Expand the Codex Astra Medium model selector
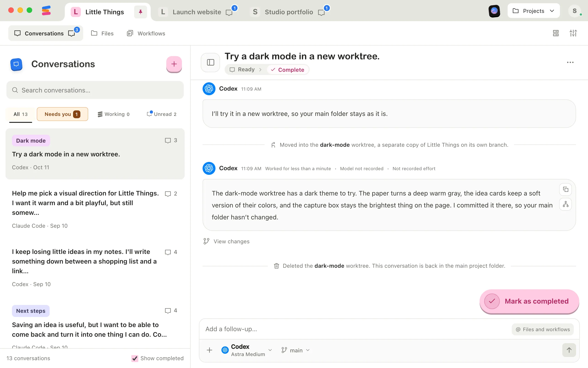Image resolution: width=588 pixels, height=368 pixels. [247, 350]
